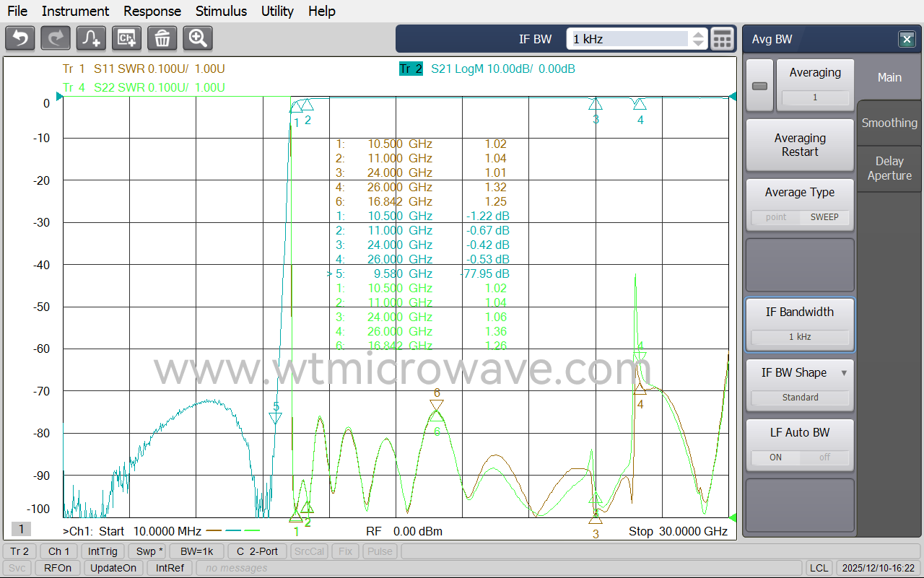The image size is (924, 578).
Task: Click Averaging Restart
Action: (800, 145)
